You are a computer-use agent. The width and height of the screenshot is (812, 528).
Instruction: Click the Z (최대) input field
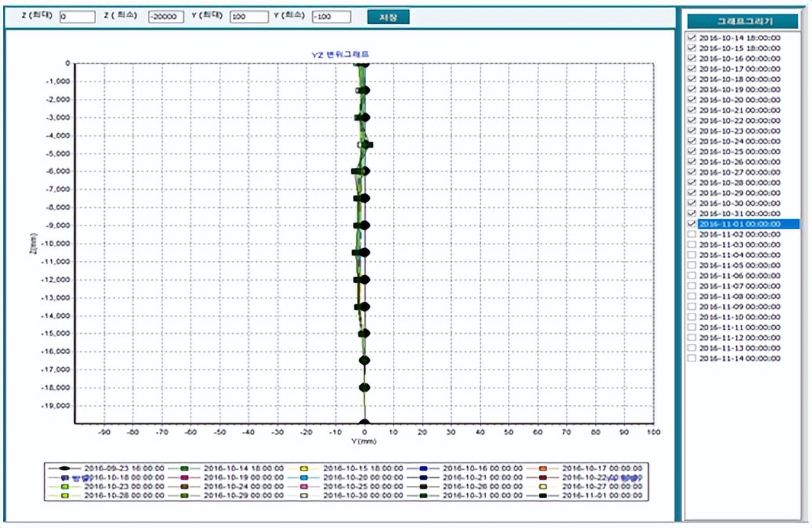[77, 17]
